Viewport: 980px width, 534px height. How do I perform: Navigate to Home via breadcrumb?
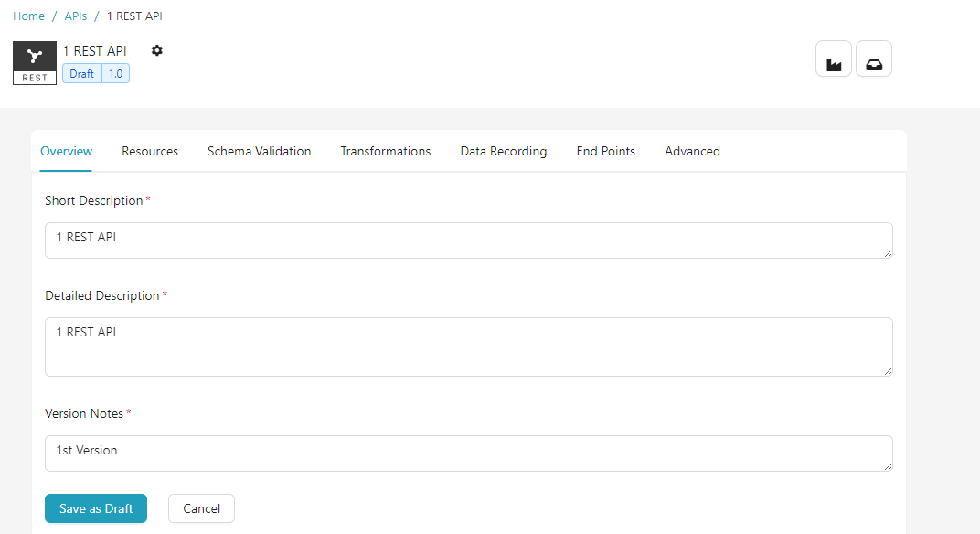point(28,16)
